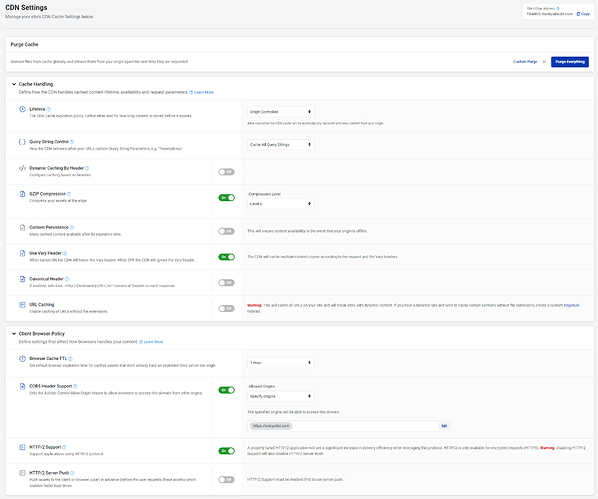The height and width of the screenshot is (499, 598).
Task: Open Learn More link under Client Browser Policy
Action: [151, 342]
